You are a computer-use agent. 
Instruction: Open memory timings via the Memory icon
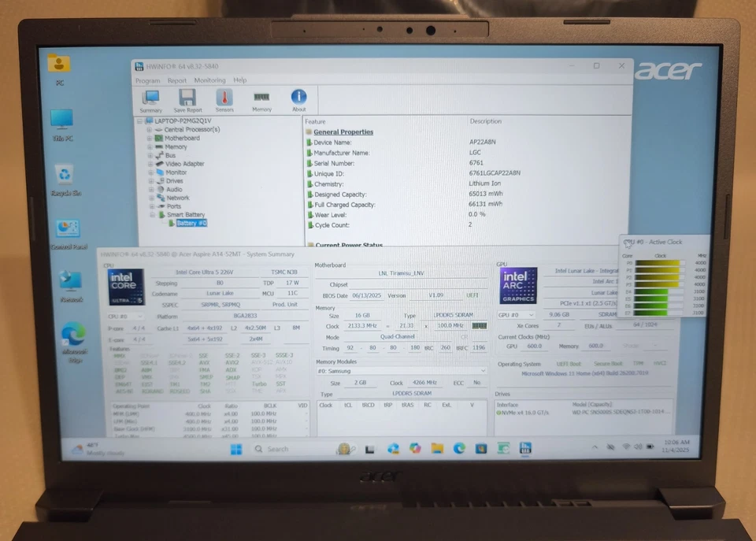tap(261, 98)
